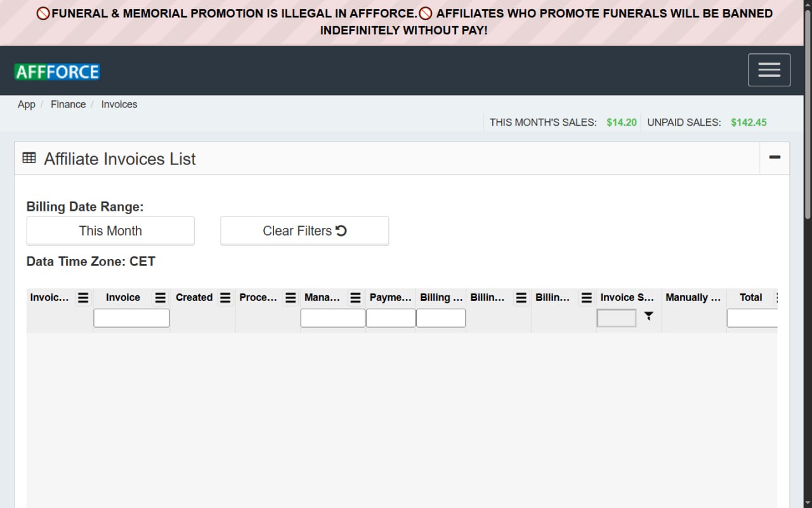Viewport: 812px width, 508px height.
Task: Focus the Invoice column filter field
Action: point(131,318)
